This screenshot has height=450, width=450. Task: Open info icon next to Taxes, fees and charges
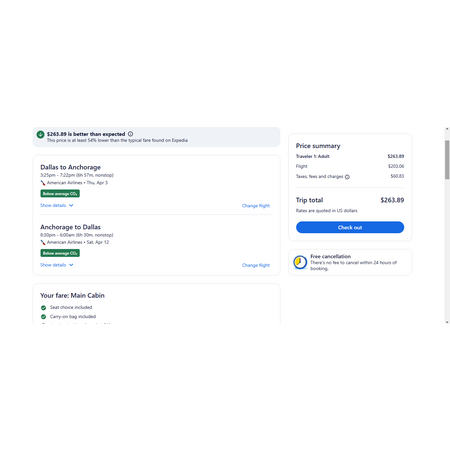point(347,177)
